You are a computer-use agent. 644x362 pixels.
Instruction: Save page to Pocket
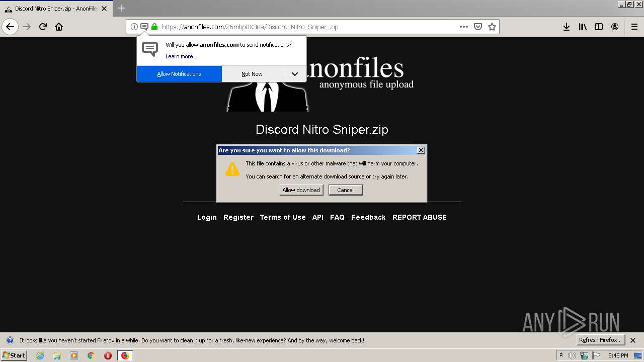point(478,27)
